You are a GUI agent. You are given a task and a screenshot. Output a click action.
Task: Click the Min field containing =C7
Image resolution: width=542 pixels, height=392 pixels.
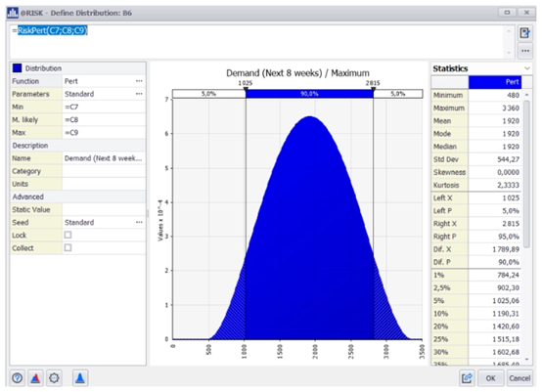click(104, 107)
